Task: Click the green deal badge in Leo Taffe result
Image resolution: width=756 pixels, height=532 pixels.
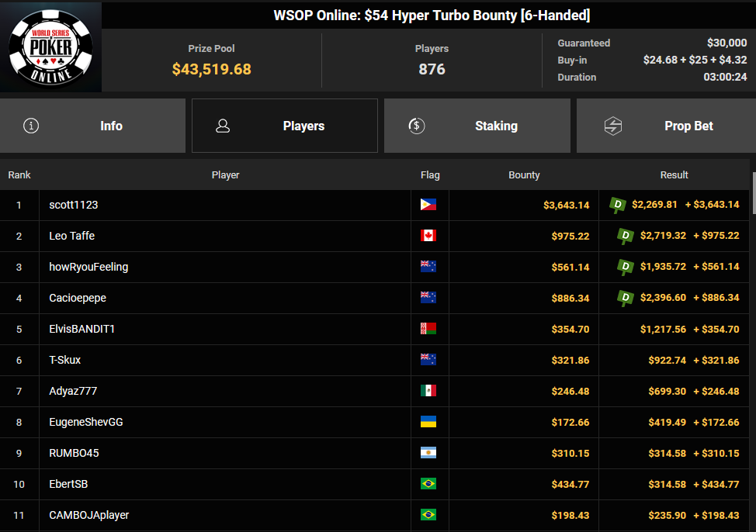Action: click(x=626, y=236)
